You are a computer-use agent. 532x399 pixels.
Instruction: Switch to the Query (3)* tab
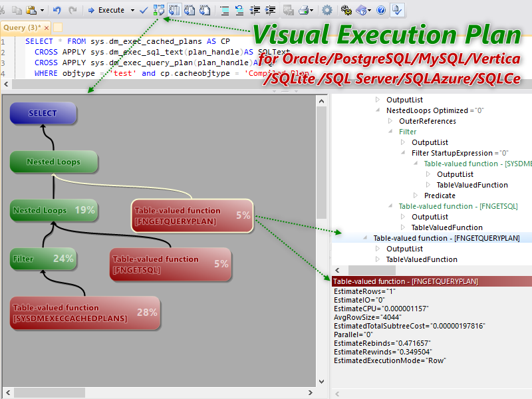[x=22, y=27]
